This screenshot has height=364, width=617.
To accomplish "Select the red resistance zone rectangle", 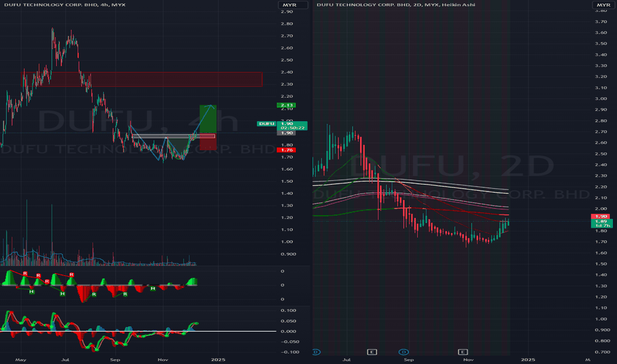I will point(142,79).
